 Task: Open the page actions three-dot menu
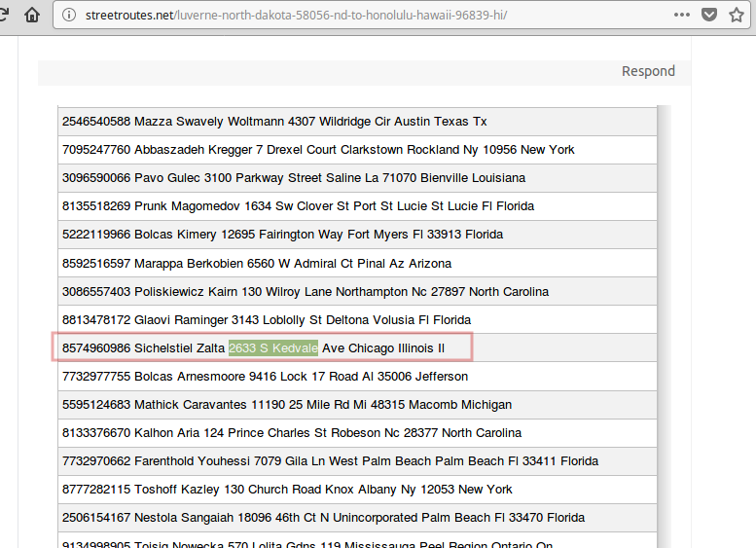point(682,15)
